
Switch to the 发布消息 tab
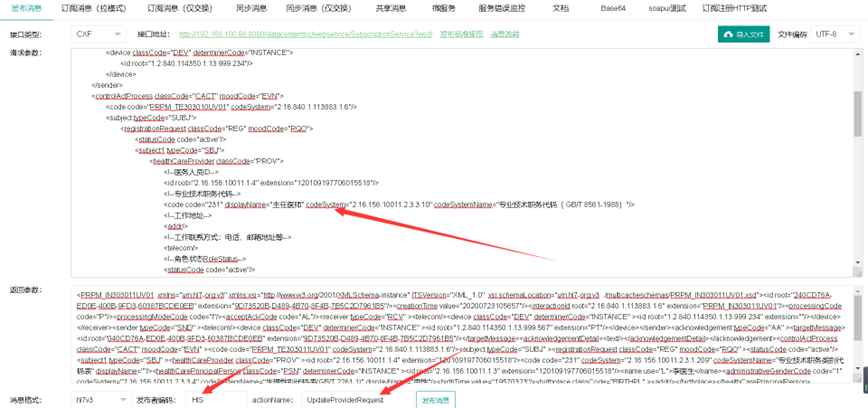(26, 9)
